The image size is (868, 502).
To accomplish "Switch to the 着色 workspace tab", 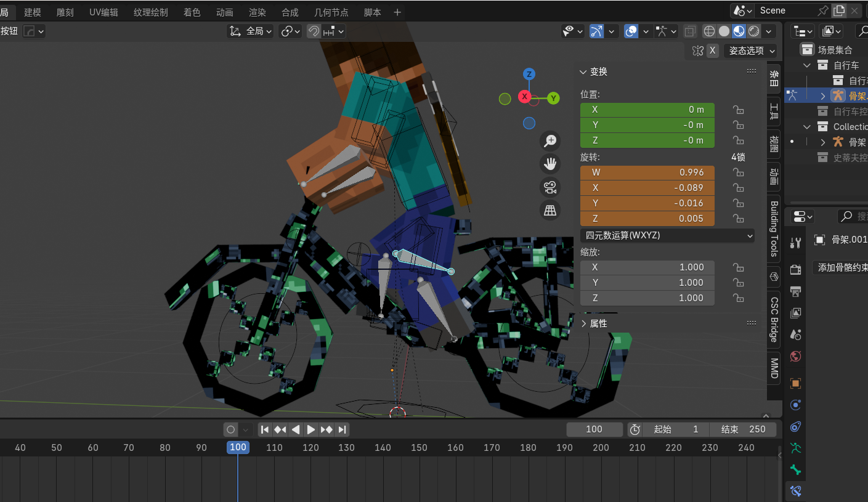I will point(192,12).
